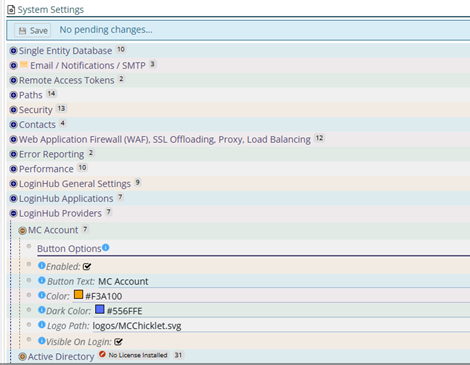470x365 pixels.
Task: Click the Logo Path input field
Action: click(x=281, y=326)
